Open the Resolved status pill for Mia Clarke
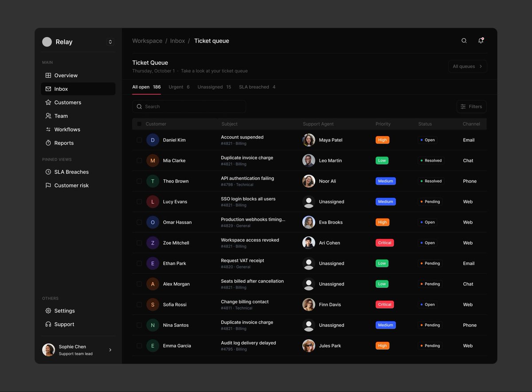Screen dimensions: 532x392 tap(431, 161)
